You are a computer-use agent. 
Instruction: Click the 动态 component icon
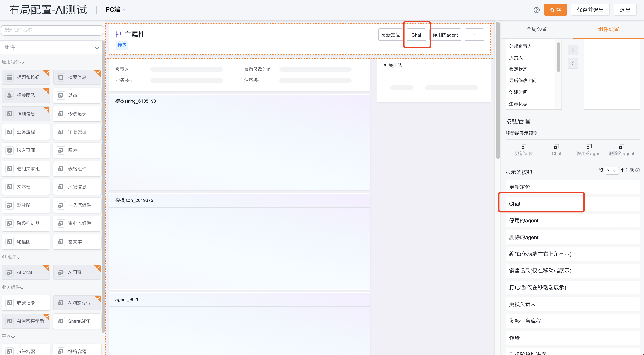tap(61, 95)
